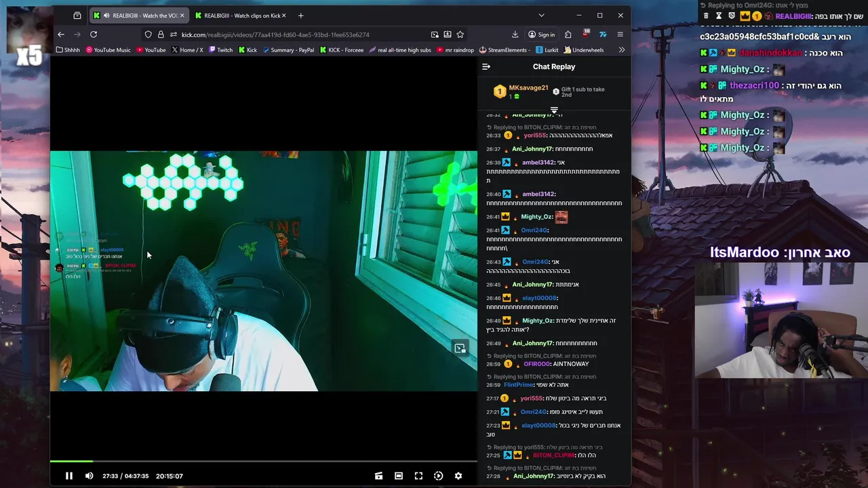Seek on the video progress bar
Image resolution: width=868 pixels, height=488 pixels.
click(x=264, y=461)
